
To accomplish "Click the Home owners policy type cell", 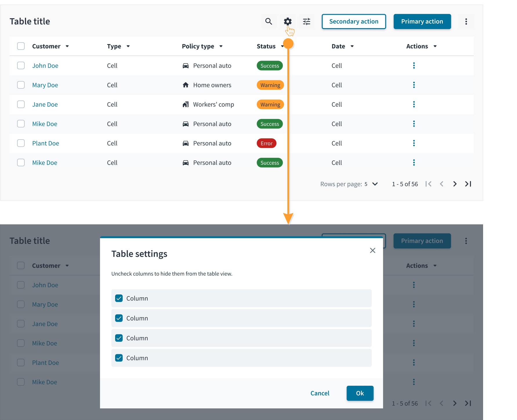I will tap(207, 85).
